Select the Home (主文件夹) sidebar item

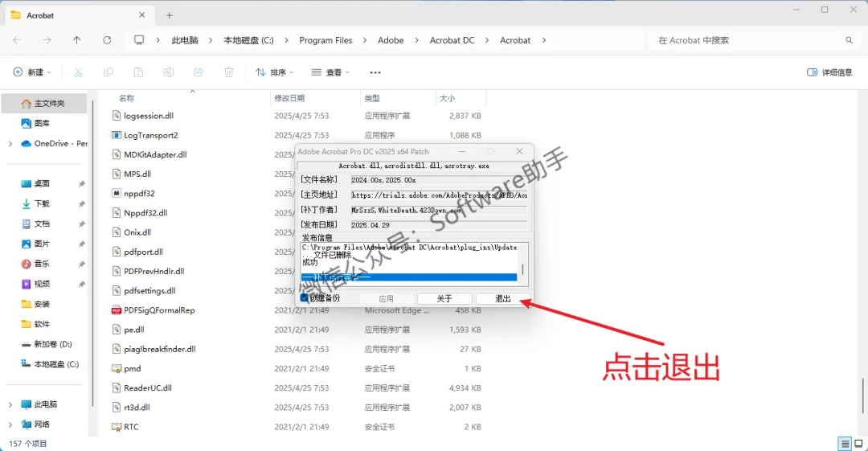[44, 104]
